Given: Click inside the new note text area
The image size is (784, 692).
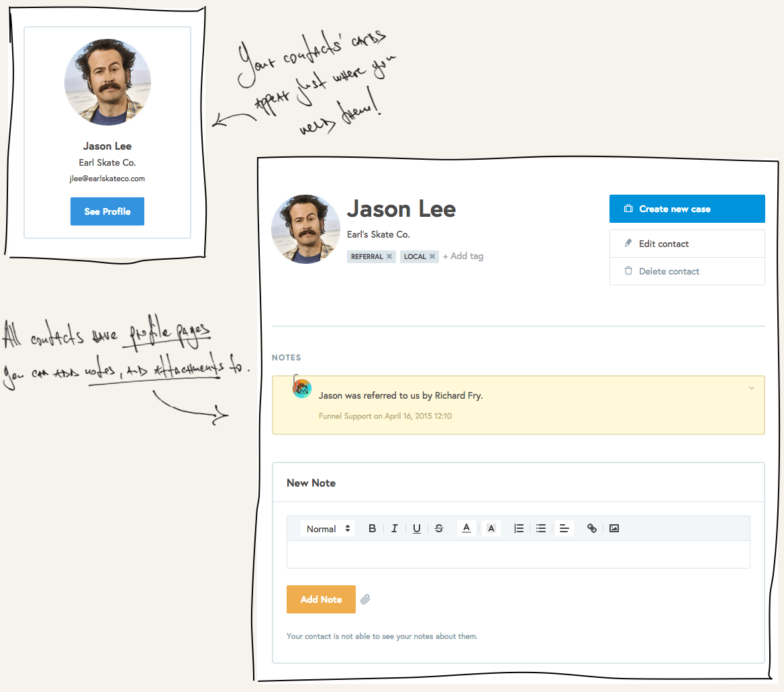Looking at the screenshot, I should click(x=518, y=554).
